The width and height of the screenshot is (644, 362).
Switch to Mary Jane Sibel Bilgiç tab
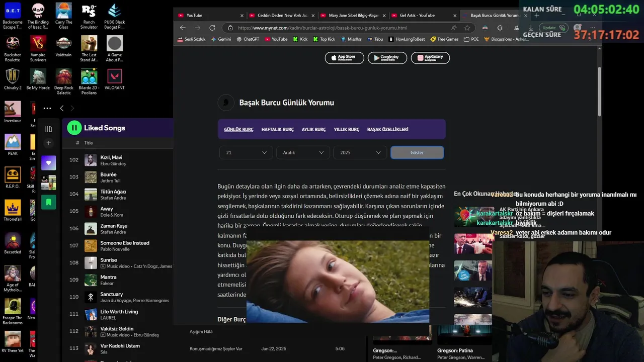point(353,15)
